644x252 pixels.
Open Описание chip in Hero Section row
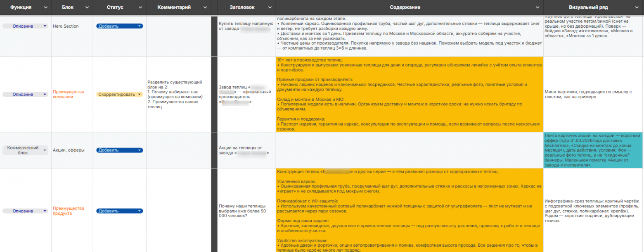(25, 26)
